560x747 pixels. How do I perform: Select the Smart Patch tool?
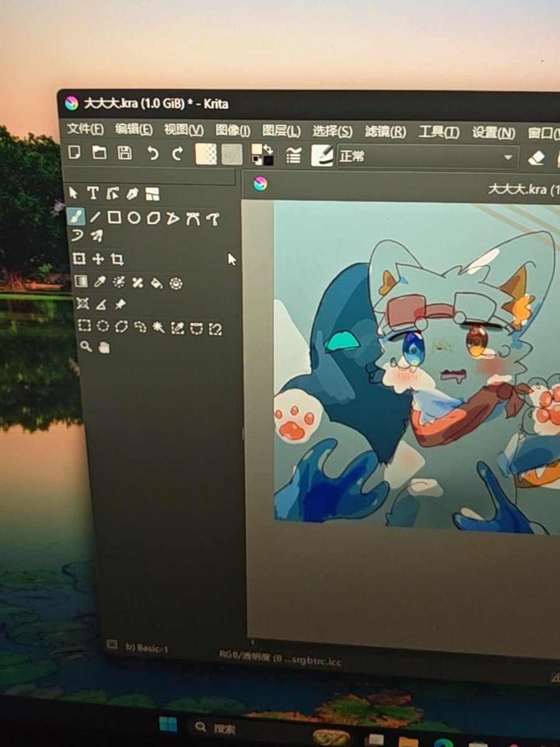tap(138, 283)
